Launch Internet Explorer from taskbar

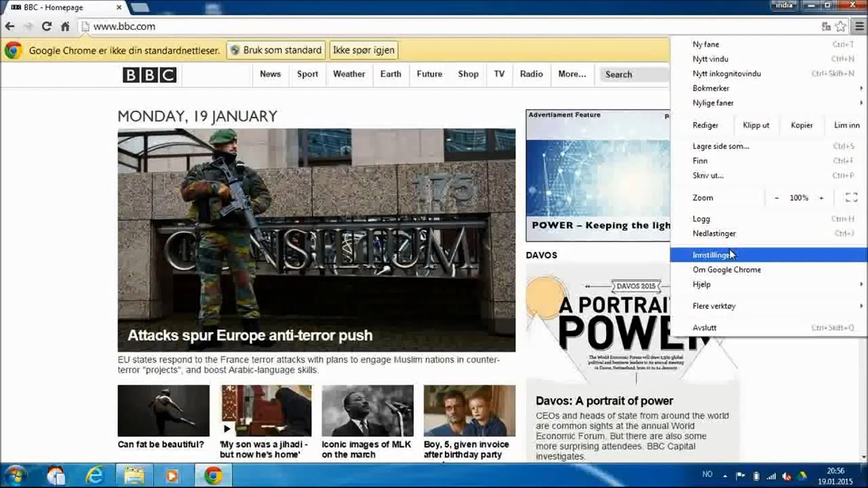[94, 476]
